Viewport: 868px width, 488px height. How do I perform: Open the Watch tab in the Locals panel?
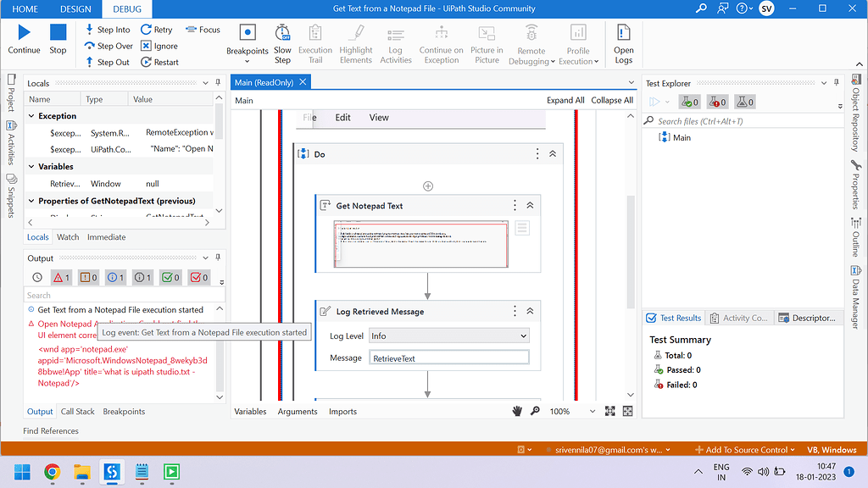pyautogui.click(x=67, y=236)
